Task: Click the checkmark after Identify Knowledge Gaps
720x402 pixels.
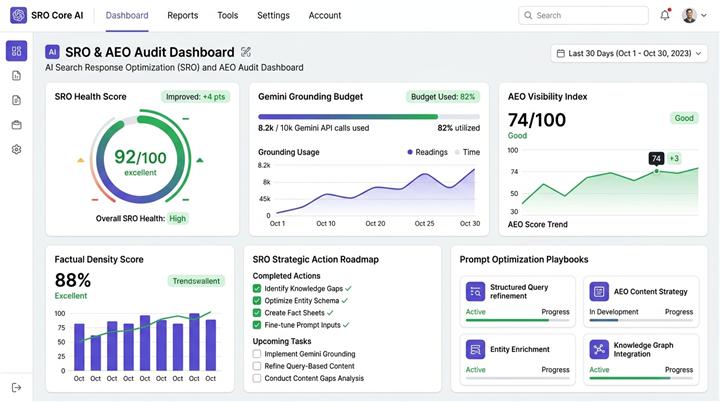Action: 348,289
